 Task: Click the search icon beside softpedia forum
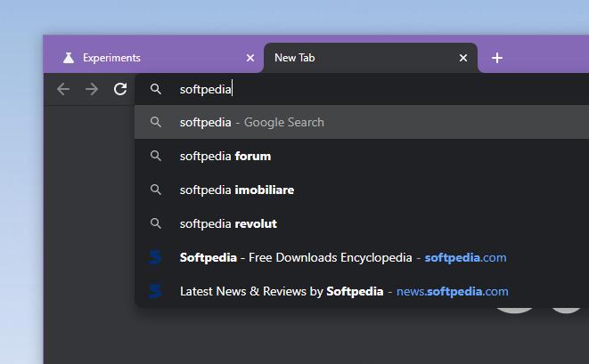click(x=156, y=156)
